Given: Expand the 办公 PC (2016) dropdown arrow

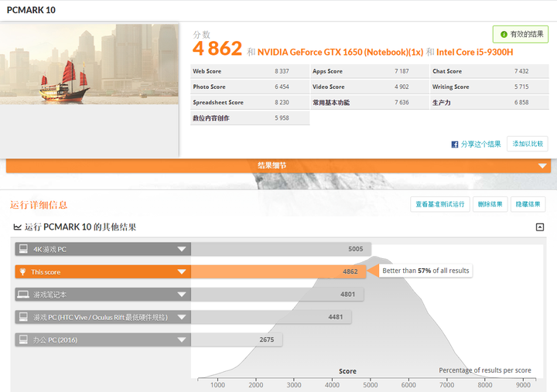Looking at the screenshot, I should pyautogui.click(x=182, y=339).
